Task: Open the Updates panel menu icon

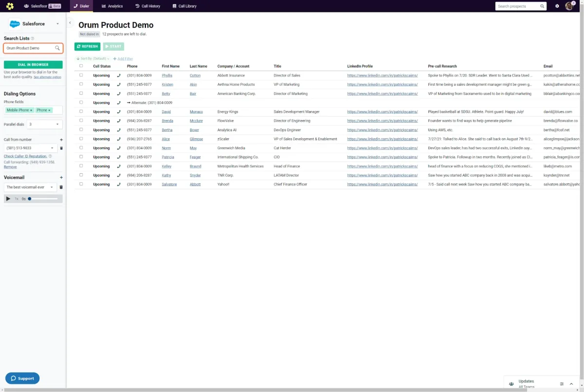Action: pyautogui.click(x=562, y=384)
